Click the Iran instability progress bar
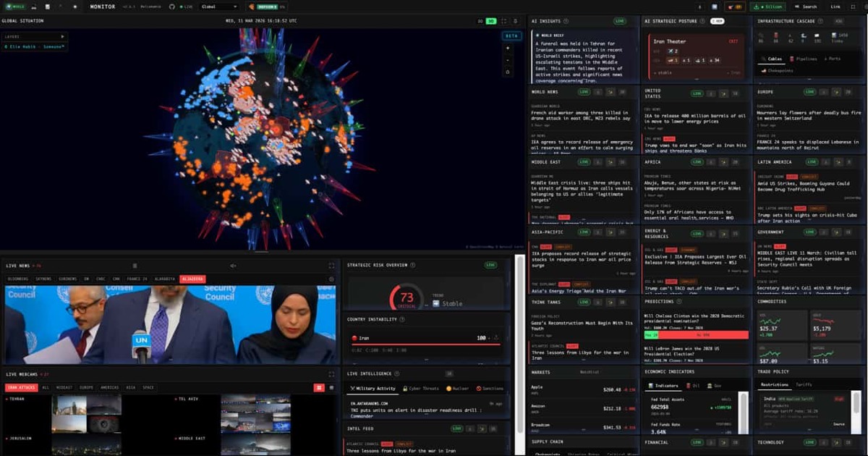Image resolution: width=868 pixels, height=456 pixels. tap(427, 345)
